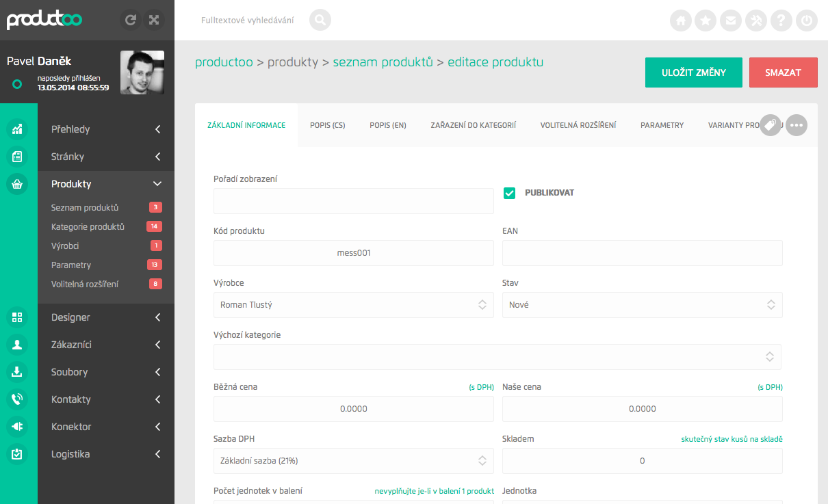The image size is (828, 504).
Task: Open the editace produktu breadcrumb link
Action: [495, 62]
